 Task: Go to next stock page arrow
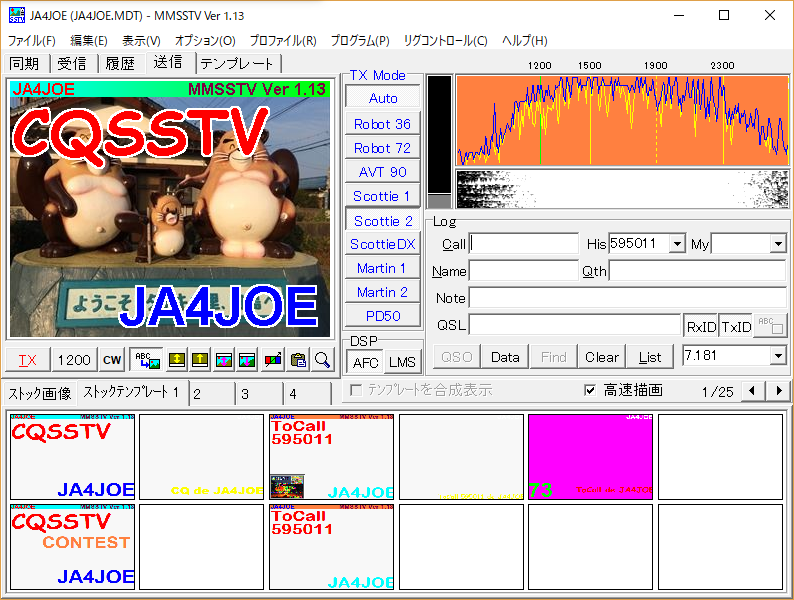pyautogui.click(x=779, y=391)
